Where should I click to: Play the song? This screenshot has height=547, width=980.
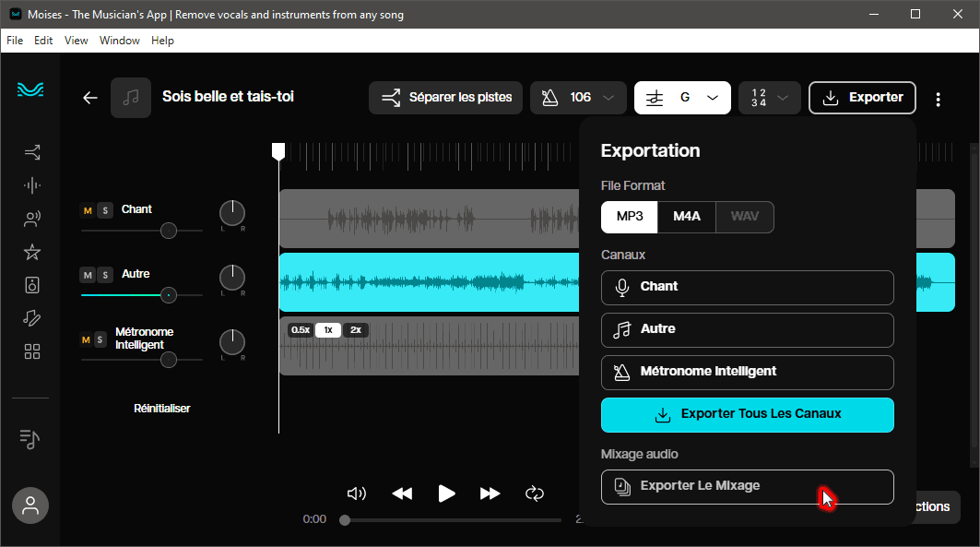point(446,493)
